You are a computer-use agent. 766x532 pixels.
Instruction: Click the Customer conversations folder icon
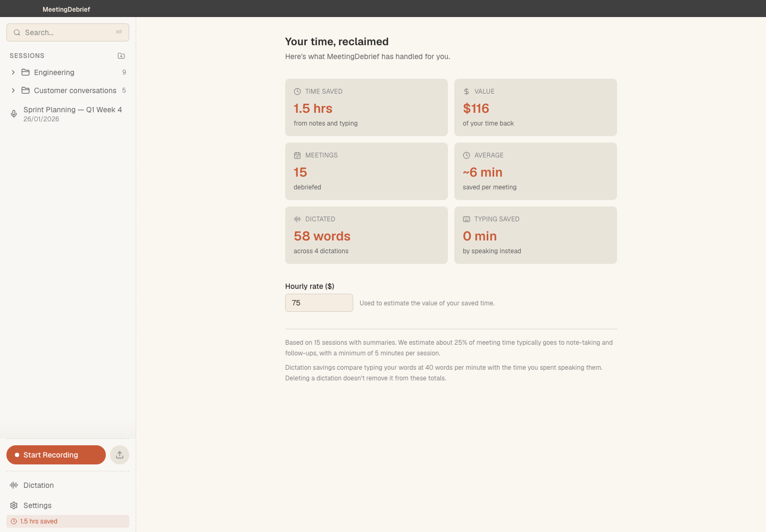tap(26, 90)
